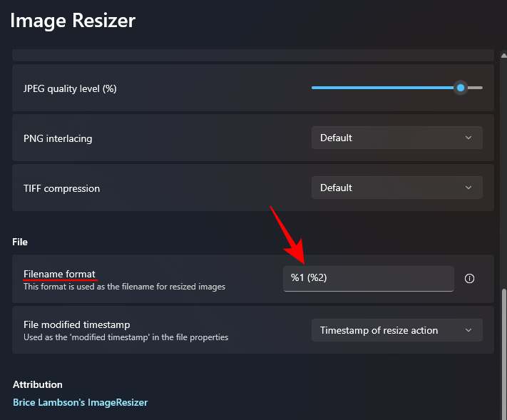Viewport: 507px width, 420px height.
Task: Open the PNG interlacing dropdown
Action: pyautogui.click(x=396, y=138)
